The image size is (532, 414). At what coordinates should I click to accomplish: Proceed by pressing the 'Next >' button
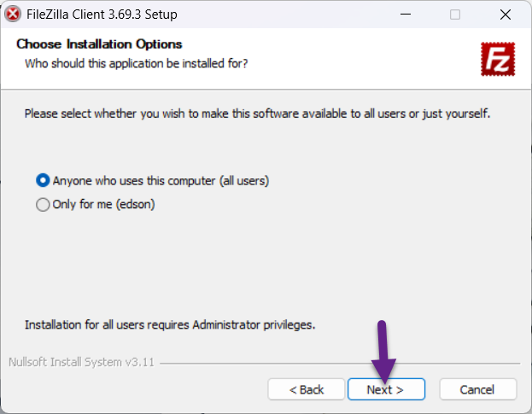[386, 389]
